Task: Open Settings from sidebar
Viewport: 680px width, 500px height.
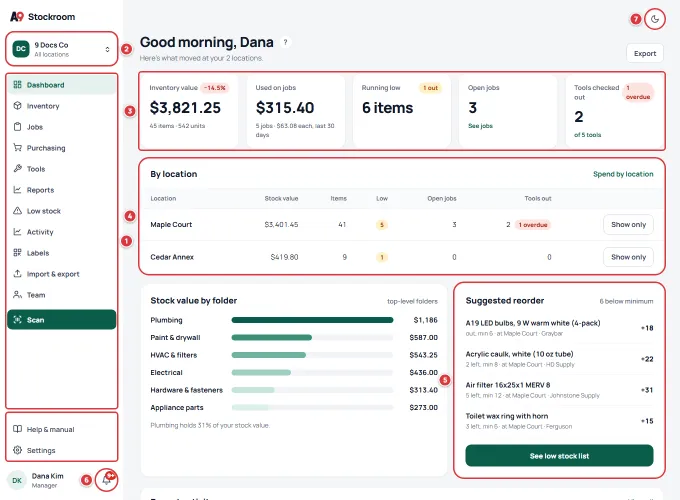Action: (x=62, y=450)
